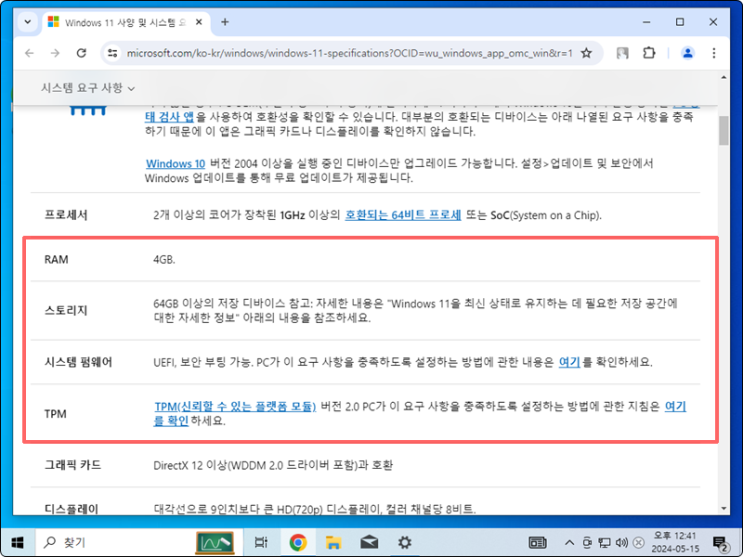Open Task View on the taskbar
Screen dimensions: 743x557
click(261, 542)
